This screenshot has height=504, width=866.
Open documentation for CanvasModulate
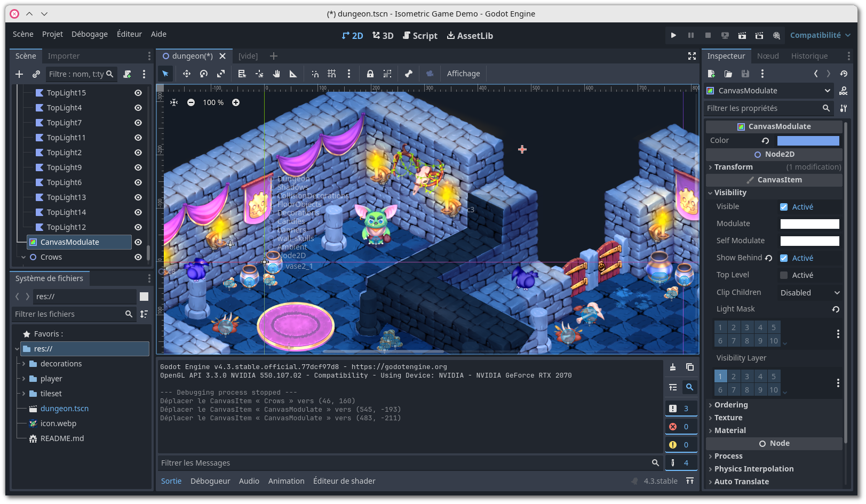(x=844, y=91)
